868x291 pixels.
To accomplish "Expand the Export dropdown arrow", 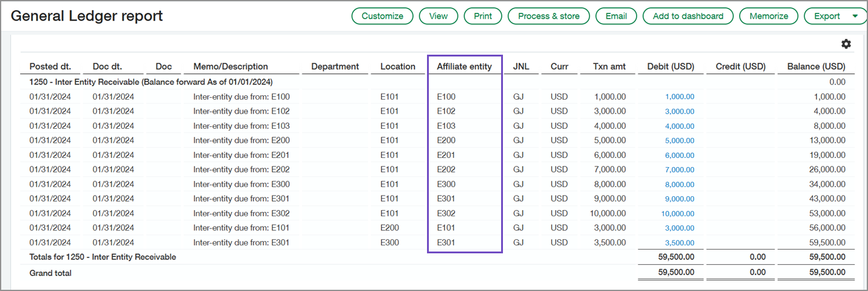I will click(x=855, y=16).
